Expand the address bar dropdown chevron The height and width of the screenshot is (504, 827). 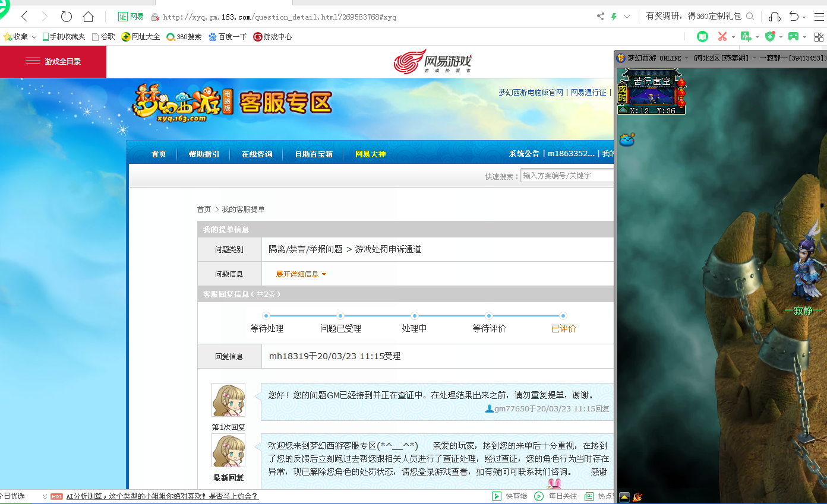click(627, 17)
